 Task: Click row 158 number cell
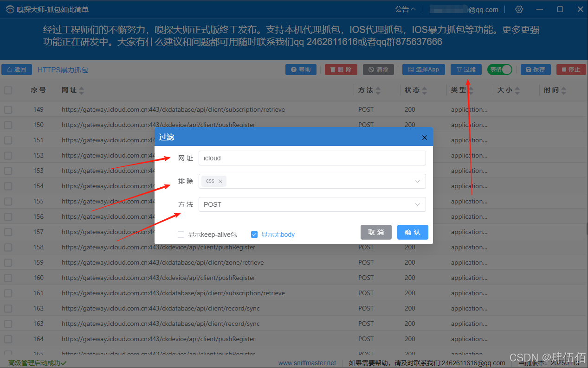(38, 247)
